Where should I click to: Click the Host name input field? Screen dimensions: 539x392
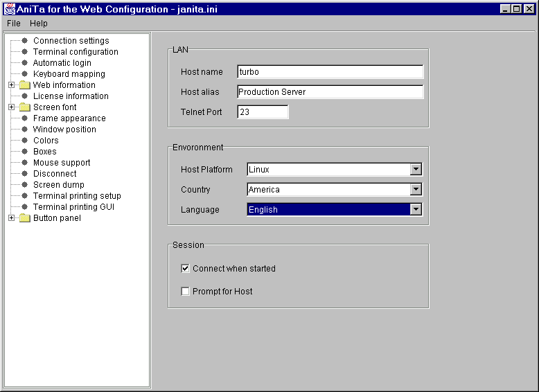pyautogui.click(x=330, y=72)
